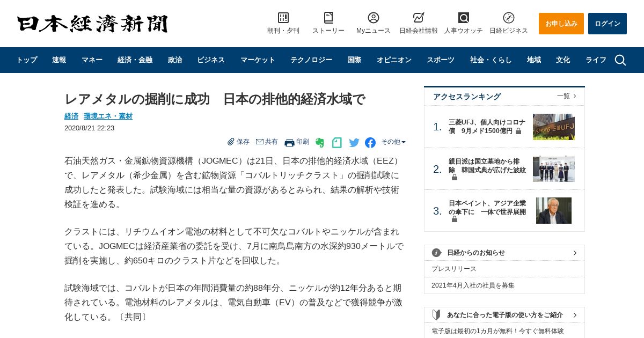Open the 政治 section
Image resolution: width=644 pixels, height=338 pixels.
(x=175, y=60)
